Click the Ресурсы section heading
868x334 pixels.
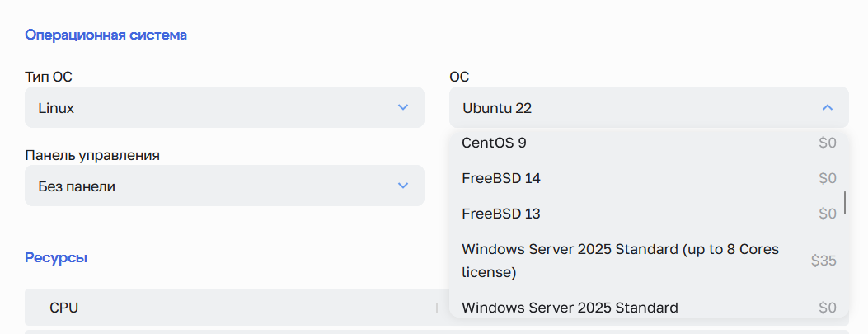56,257
